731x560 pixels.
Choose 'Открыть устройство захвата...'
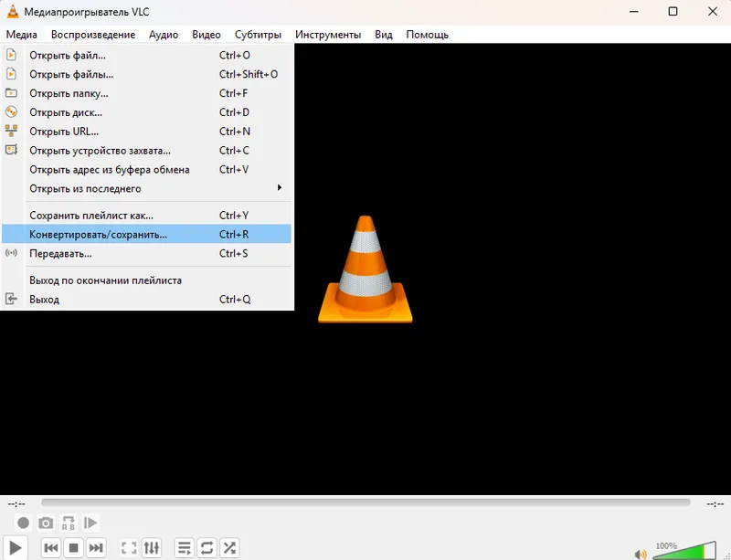point(147,151)
